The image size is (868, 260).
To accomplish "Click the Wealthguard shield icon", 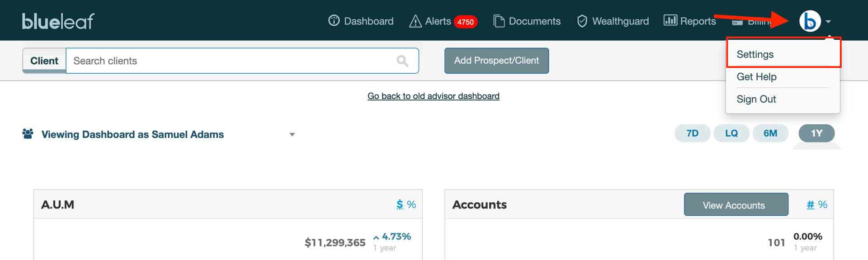I will coord(582,21).
